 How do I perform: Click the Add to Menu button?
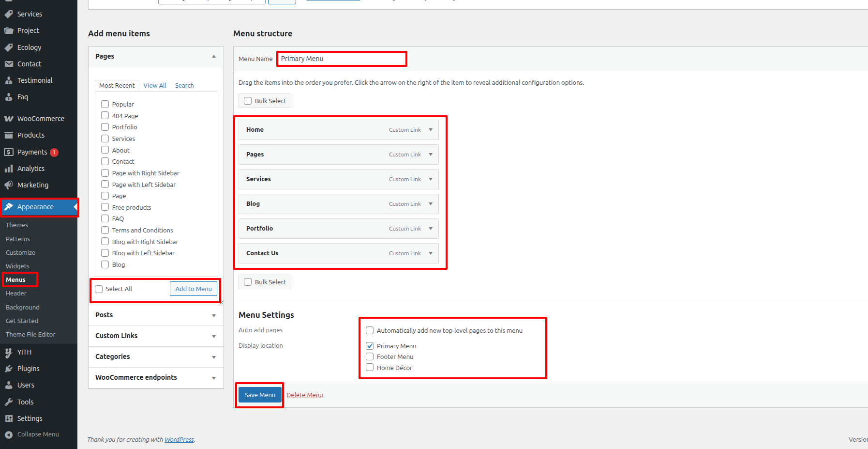coord(194,289)
